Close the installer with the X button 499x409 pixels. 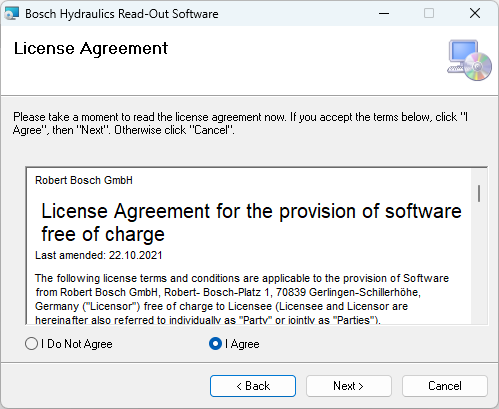point(475,14)
